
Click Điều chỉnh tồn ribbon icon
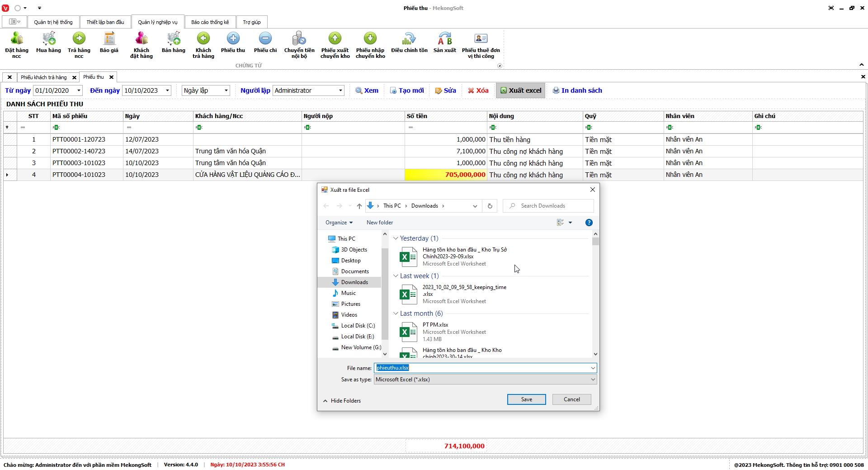[410, 43]
